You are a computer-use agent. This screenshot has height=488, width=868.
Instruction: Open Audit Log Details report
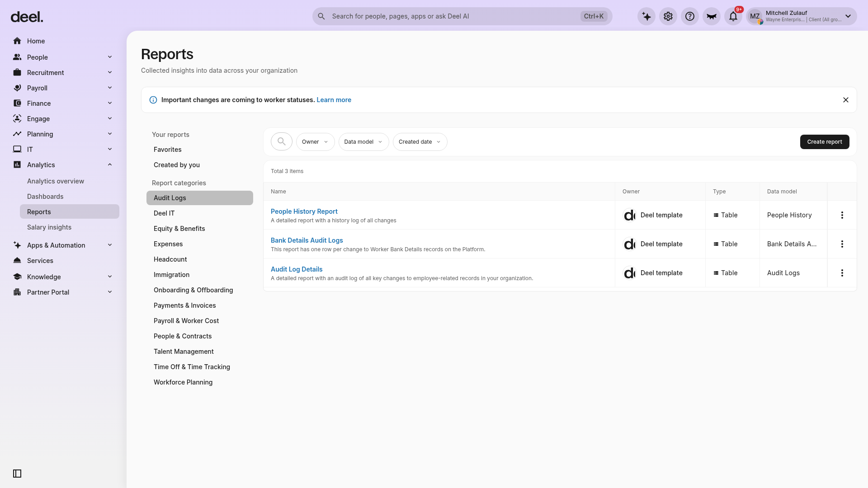[297, 269]
